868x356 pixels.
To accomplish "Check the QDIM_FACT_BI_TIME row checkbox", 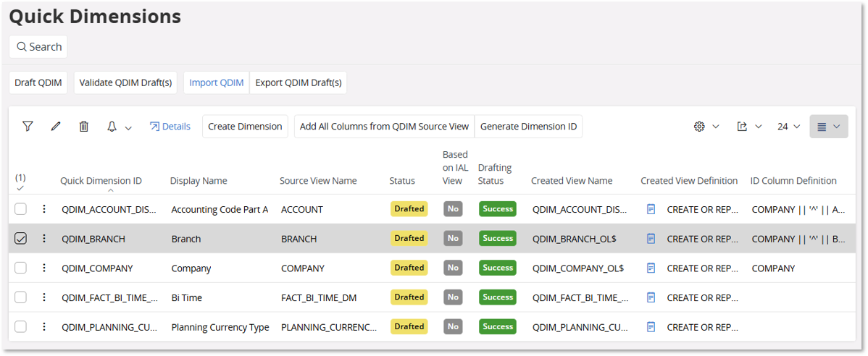I will pos(20,297).
